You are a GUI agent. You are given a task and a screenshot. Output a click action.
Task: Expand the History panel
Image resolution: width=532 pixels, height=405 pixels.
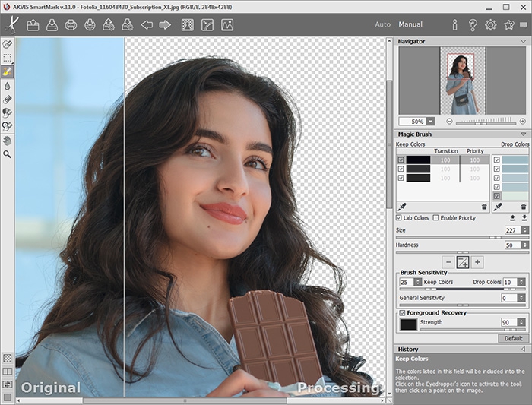point(523,350)
